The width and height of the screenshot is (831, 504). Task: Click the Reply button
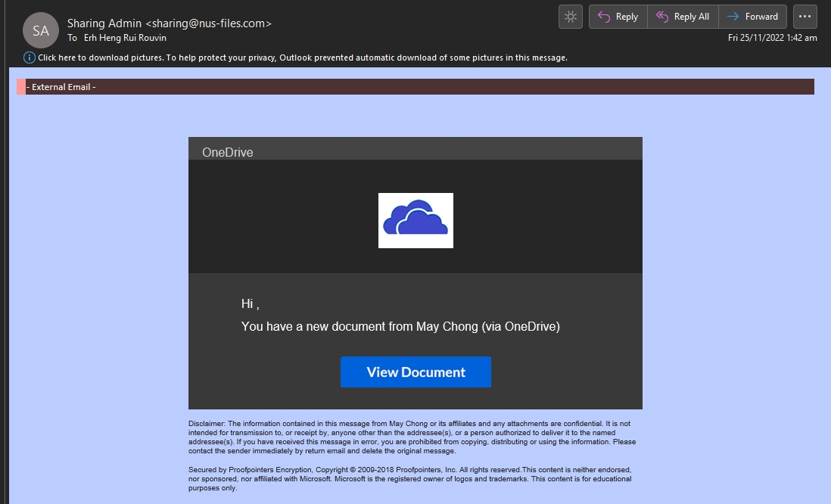618,17
